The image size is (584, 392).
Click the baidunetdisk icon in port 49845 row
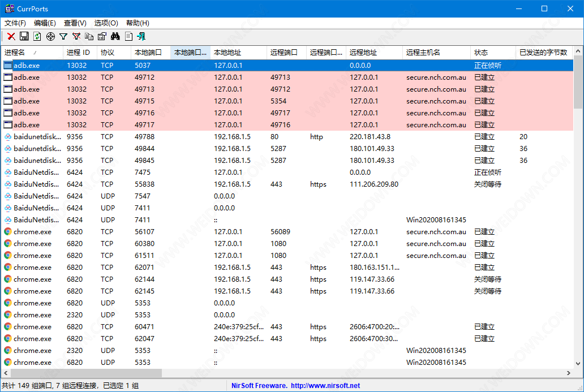8,161
